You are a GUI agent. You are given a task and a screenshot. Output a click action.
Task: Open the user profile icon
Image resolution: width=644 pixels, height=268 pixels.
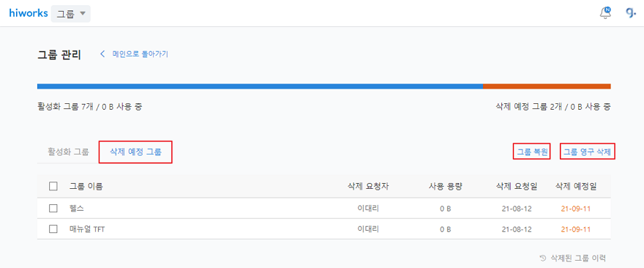[631, 13]
